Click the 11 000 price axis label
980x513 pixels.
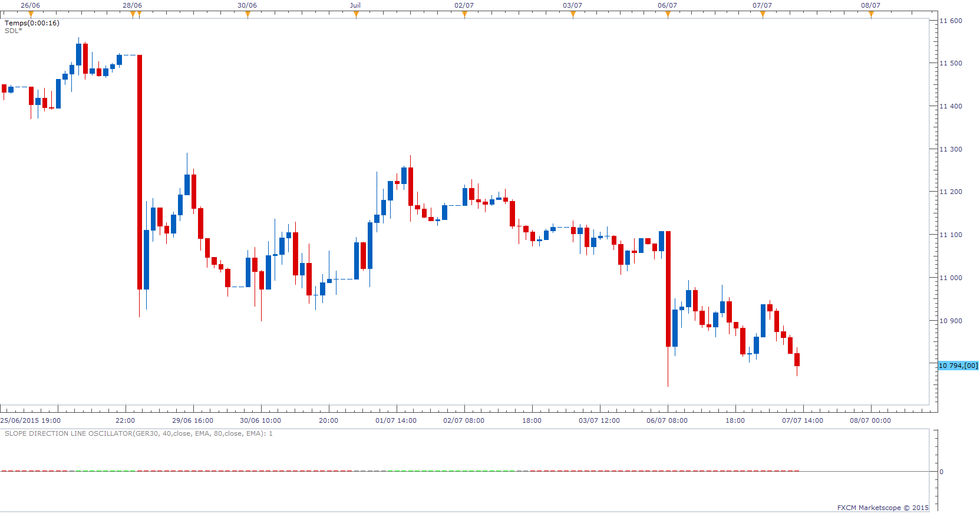[951, 278]
